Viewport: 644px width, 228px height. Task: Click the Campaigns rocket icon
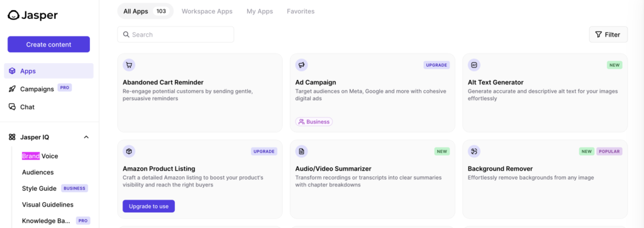(13, 89)
